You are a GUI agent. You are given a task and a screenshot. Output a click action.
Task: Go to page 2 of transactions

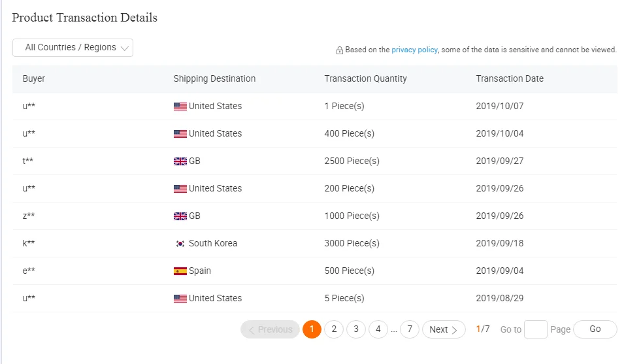tap(334, 329)
